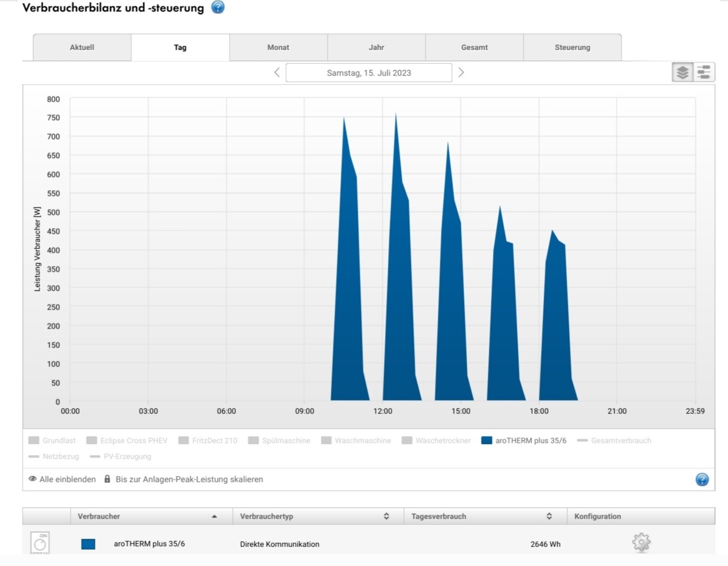Click the blue aroTHERM color swatch in table
This screenshot has height=566, width=728.
(x=88, y=544)
